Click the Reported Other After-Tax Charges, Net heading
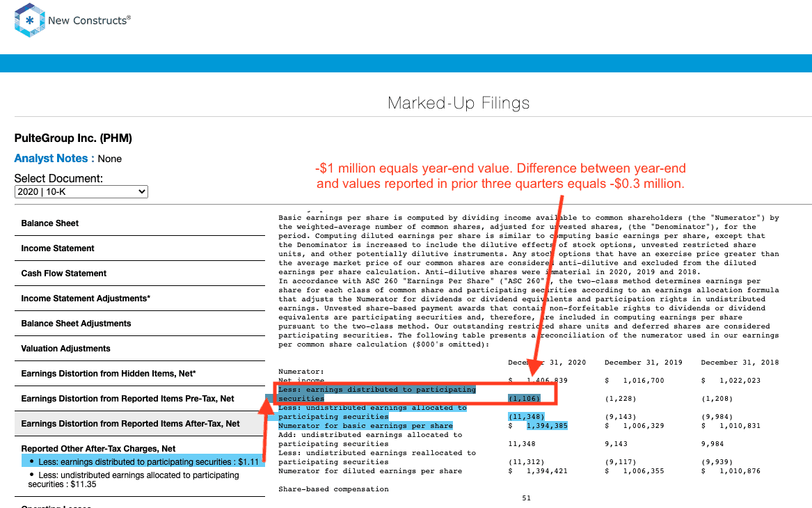The image size is (812, 508). [x=98, y=448]
